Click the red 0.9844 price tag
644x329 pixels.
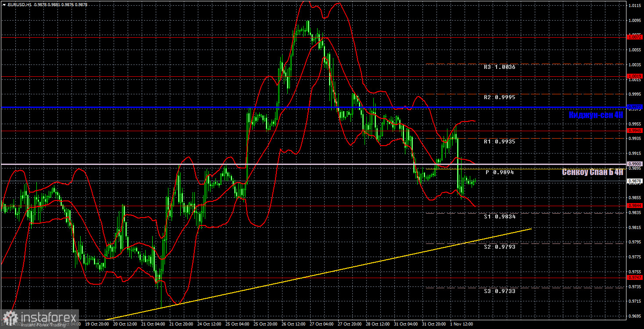pos(635,205)
